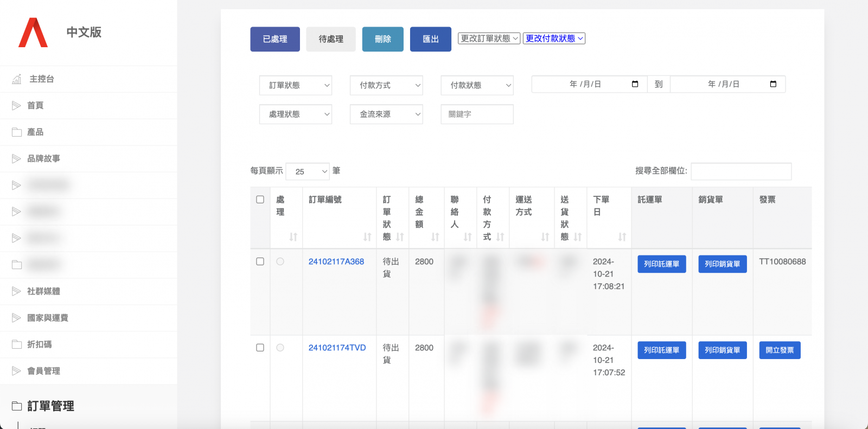Select the radio button for order 24102117A368

pyautogui.click(x=280, y=261)
